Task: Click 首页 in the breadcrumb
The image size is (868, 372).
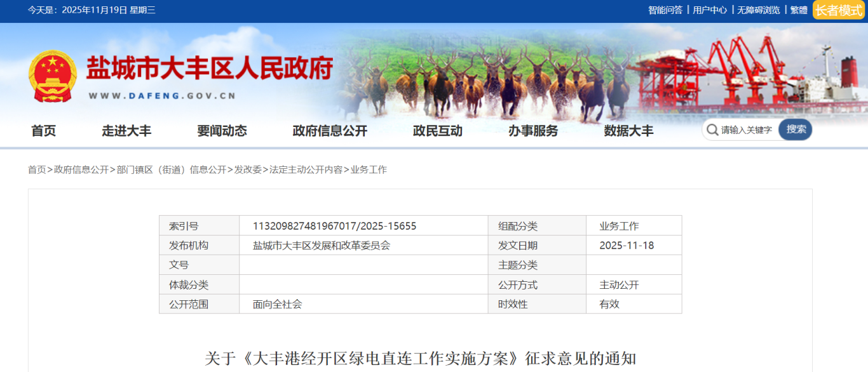Action: (37, 169)
